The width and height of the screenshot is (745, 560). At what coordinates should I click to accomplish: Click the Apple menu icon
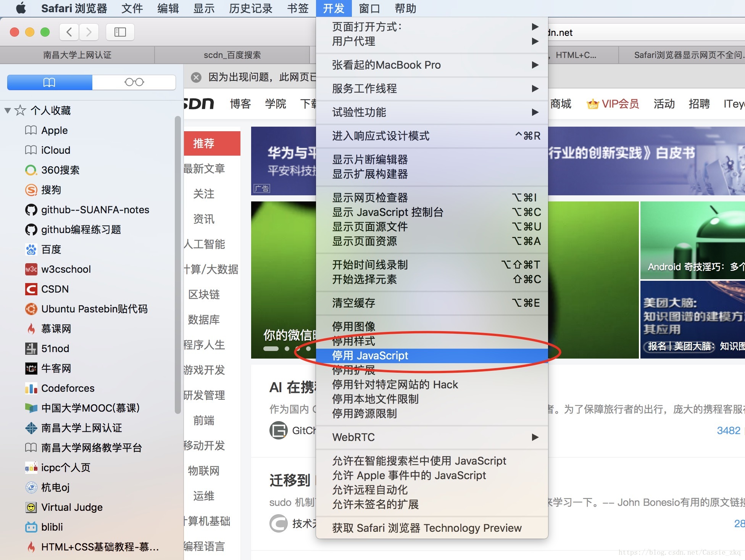point(21,8)
